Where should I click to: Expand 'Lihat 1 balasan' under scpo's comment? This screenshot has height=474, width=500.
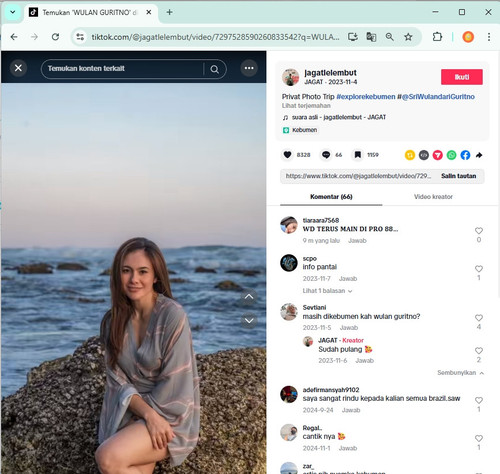[x=327, y=291]
